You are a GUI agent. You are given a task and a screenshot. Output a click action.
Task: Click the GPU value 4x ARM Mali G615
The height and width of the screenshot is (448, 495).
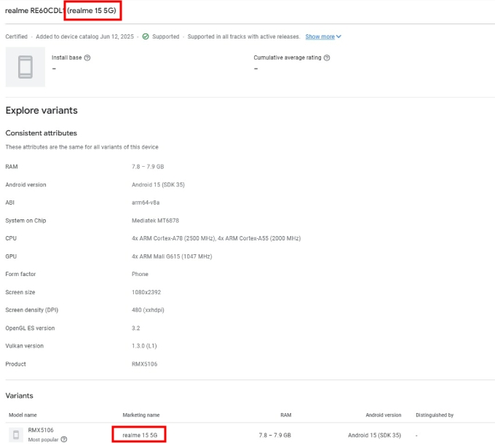[x=172, y=256]
